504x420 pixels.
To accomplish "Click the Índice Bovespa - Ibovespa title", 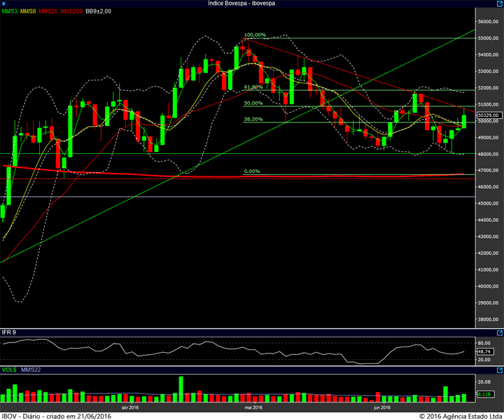I will [241, 3].
